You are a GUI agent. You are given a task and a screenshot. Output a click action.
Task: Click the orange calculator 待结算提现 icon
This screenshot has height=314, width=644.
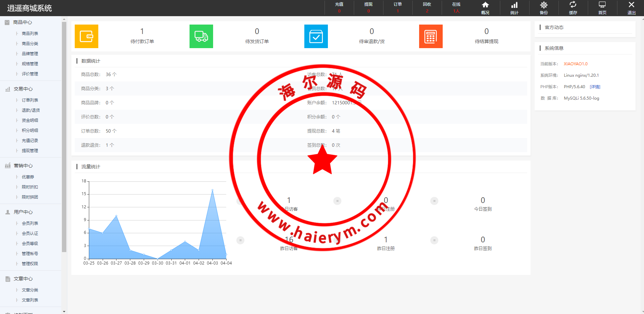(431, 36)
